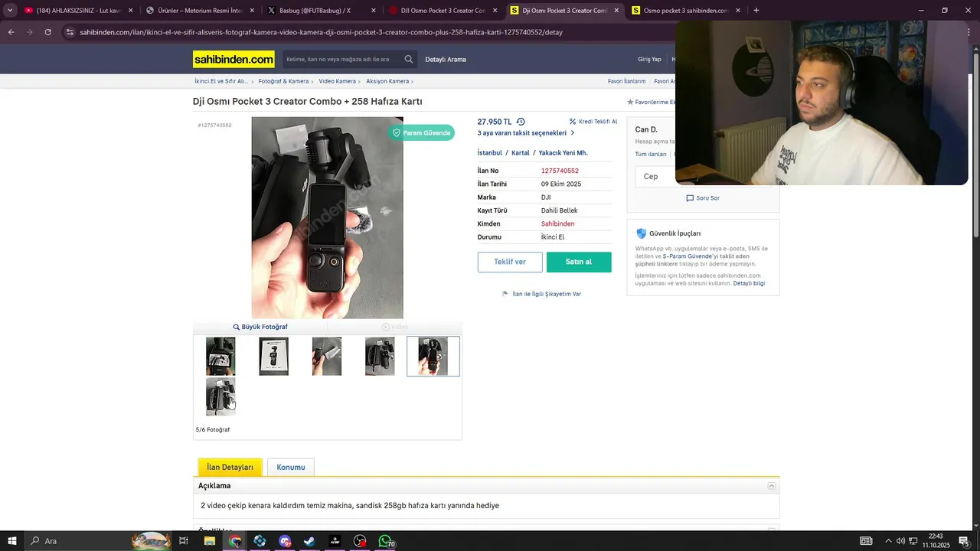
Task: Click the sahibinden.com logo
Action: [234, 59]
